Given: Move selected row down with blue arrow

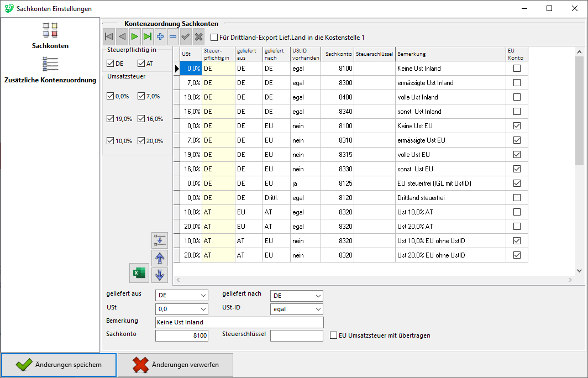Looking at the screenshot, I should click(160, 275).
